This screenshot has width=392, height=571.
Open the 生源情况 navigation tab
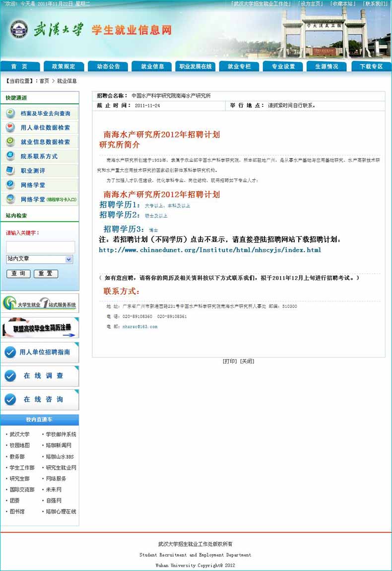tap(327, 66)
